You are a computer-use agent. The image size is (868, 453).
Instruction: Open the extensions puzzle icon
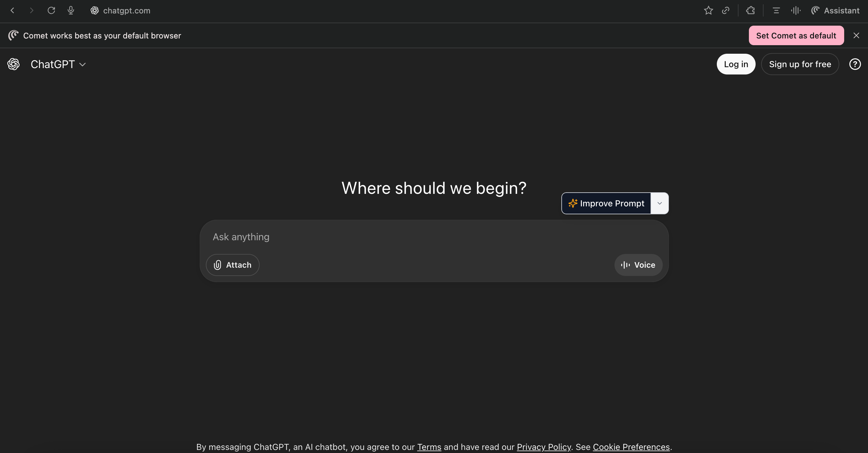750,10
